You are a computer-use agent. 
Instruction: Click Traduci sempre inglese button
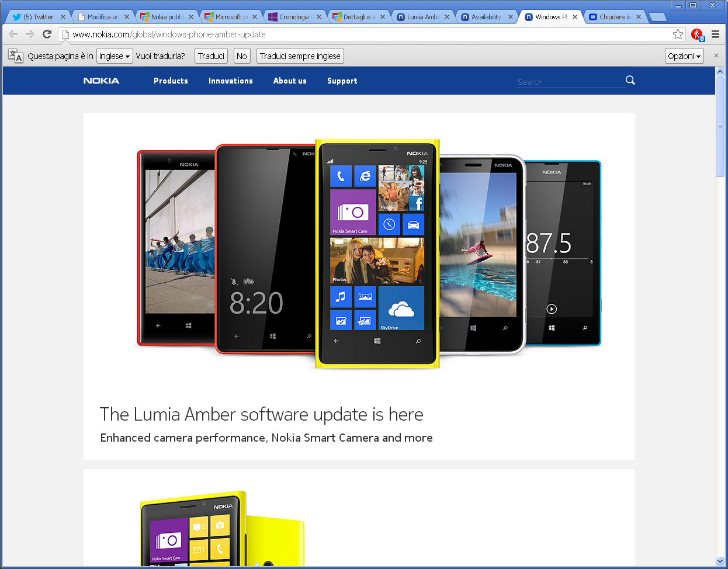pos(300,56)
